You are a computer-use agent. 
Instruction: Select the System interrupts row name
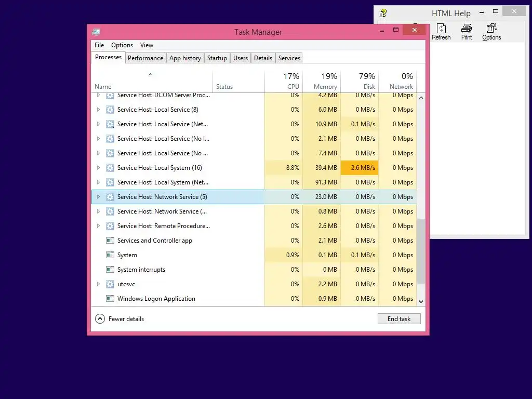[141, 270]
